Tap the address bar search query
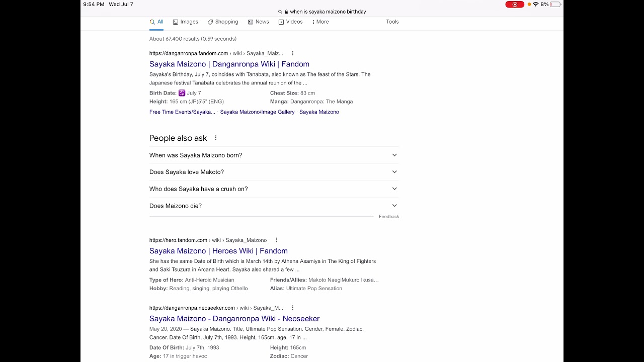644x362 pixels. click(328, 12)
